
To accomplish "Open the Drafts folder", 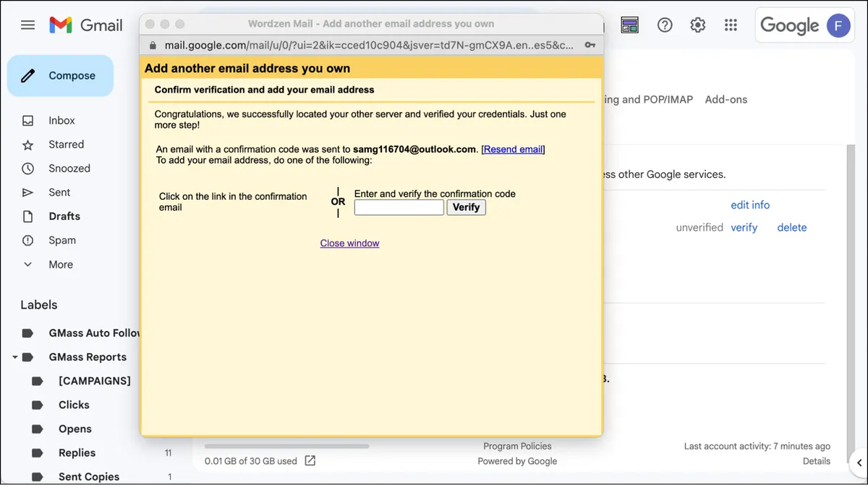I will coord(64,216).
